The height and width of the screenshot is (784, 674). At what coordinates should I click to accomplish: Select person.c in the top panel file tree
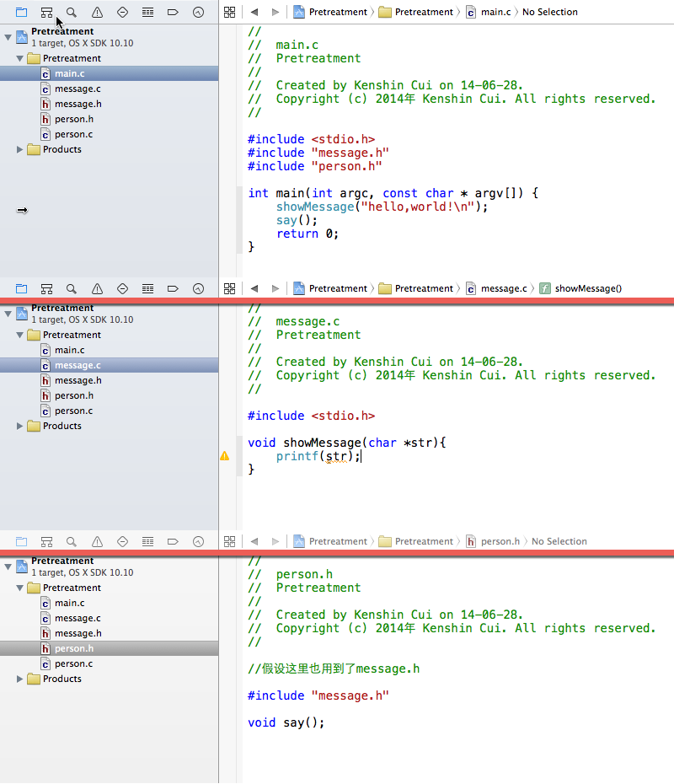pos(73,134)
